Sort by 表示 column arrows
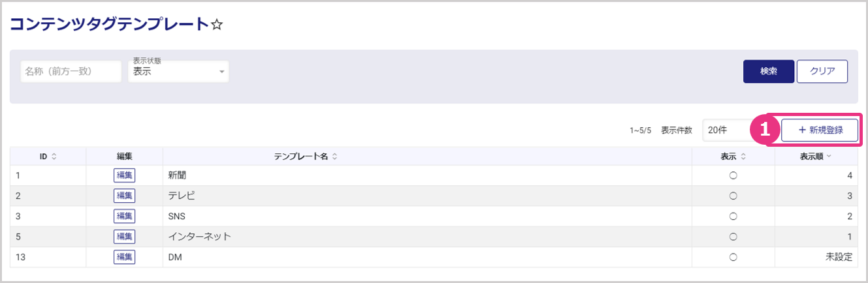 click(743, 156)
